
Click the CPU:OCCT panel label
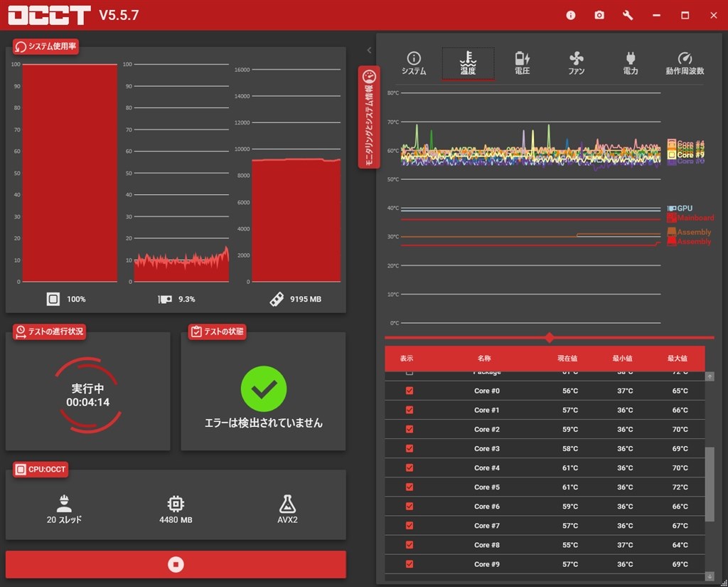(x=41, y=470)
